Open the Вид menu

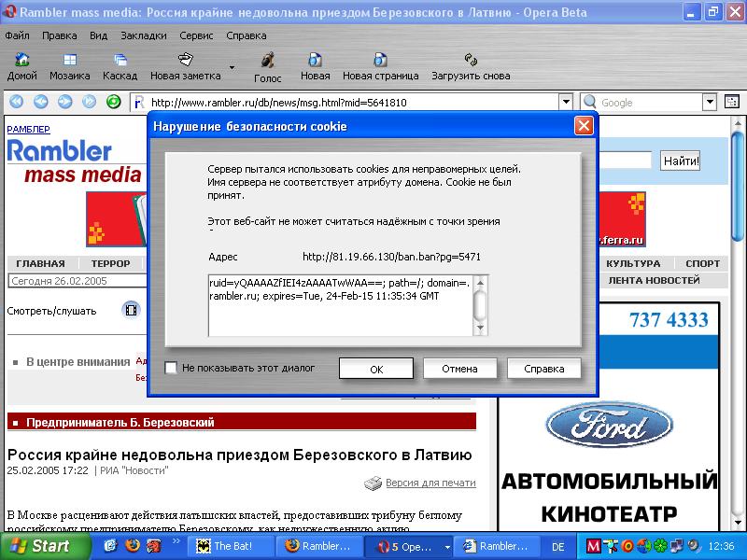click(x=99, y=35)
